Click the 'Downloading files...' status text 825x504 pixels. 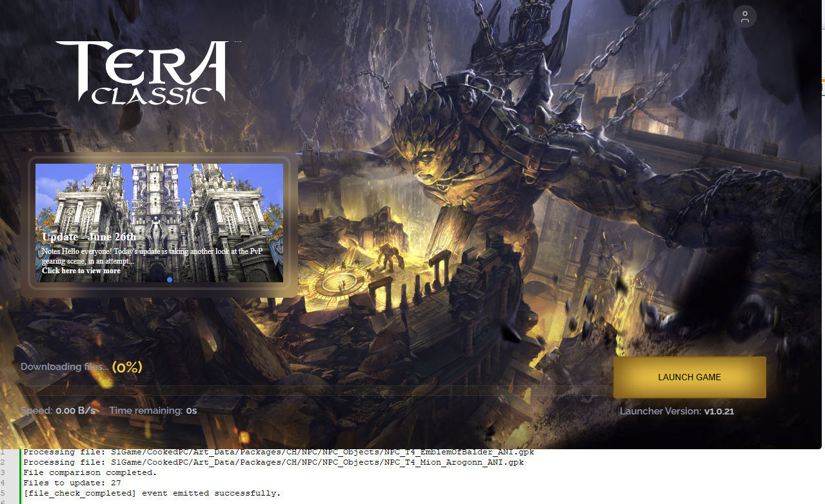click(x=65, y=367)
